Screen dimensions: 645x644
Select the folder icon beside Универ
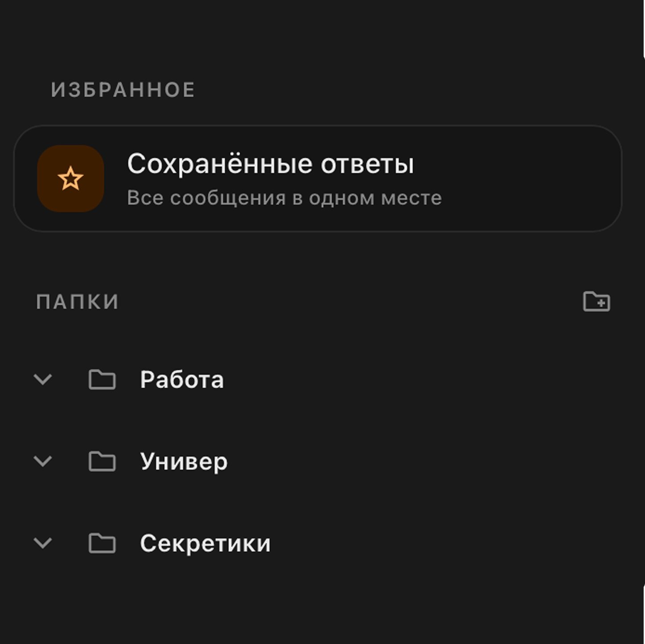pos(102,462)
